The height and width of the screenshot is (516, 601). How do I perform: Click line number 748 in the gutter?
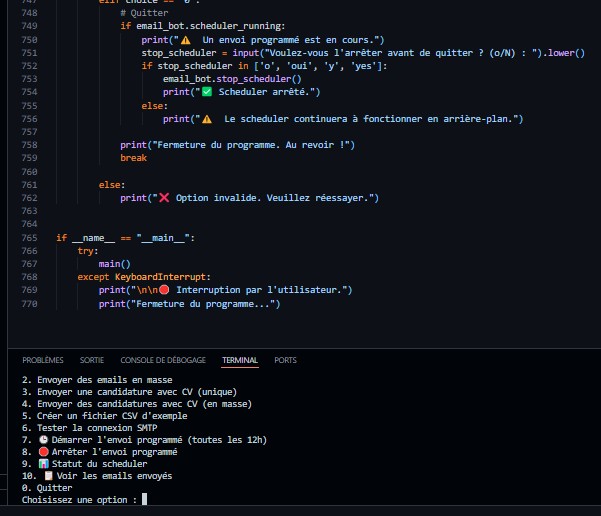(29, 13)
